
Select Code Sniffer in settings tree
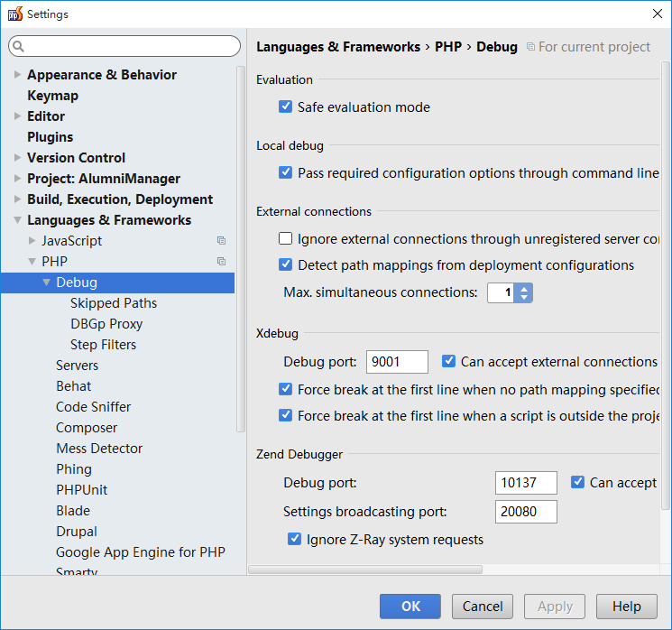tap(94, 407)
